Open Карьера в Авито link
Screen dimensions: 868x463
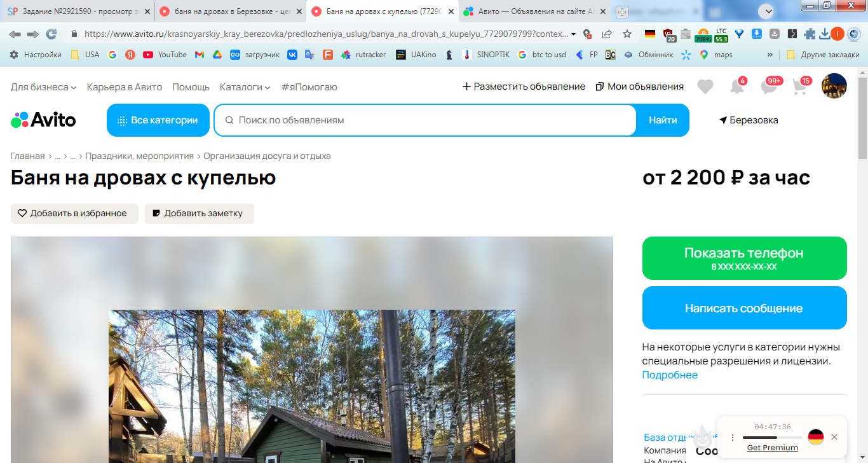[x=125, y=86]
